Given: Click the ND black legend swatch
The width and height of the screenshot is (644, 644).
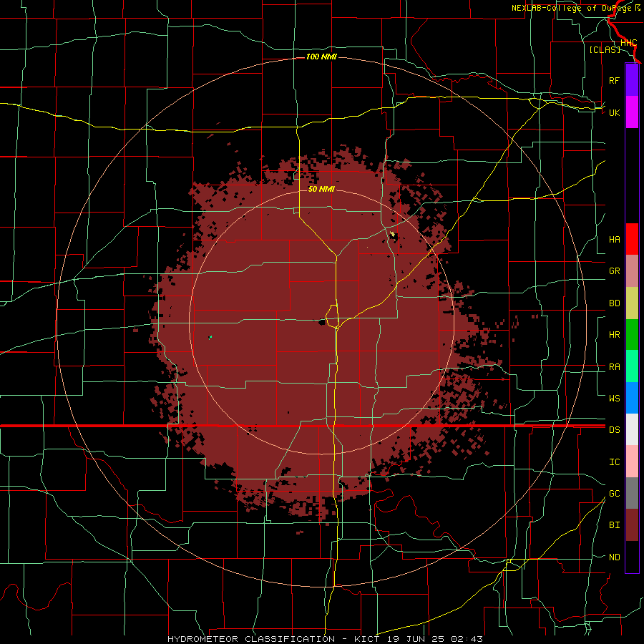Looking at the screenshot, I should point(632,557).
